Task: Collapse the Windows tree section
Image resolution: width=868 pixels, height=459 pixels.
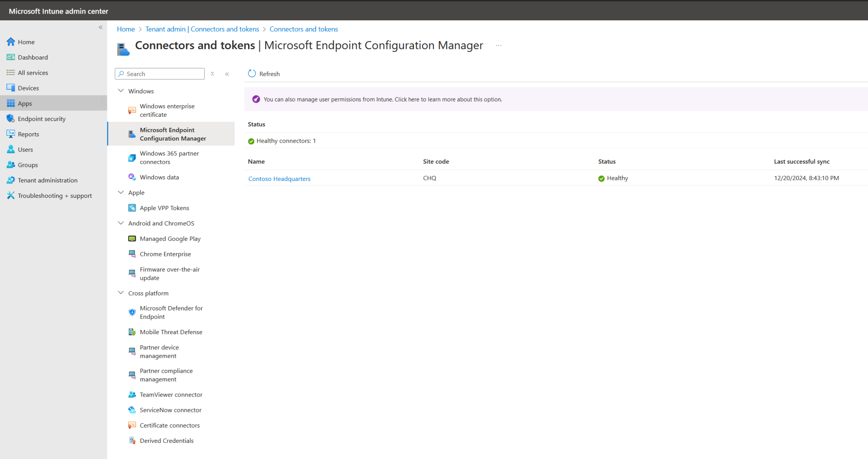Action: tap(121, 90)
